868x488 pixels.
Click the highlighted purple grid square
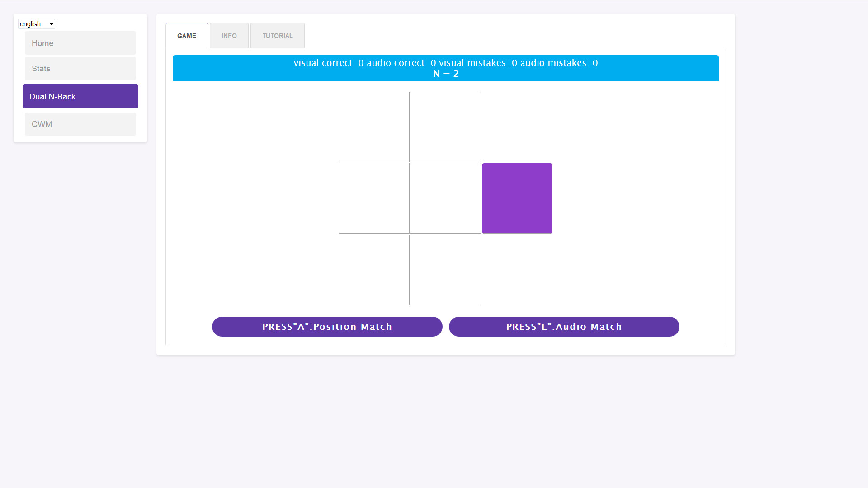click(517, 198)
